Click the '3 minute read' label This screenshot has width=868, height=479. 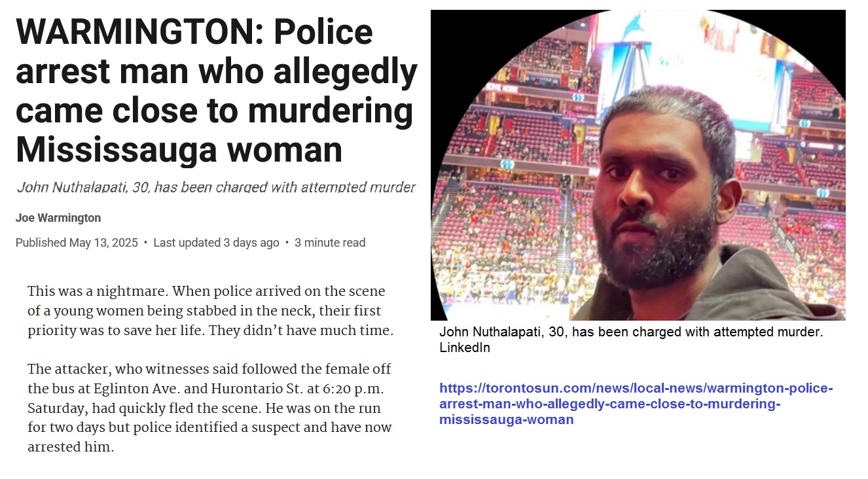coord(330,243)
